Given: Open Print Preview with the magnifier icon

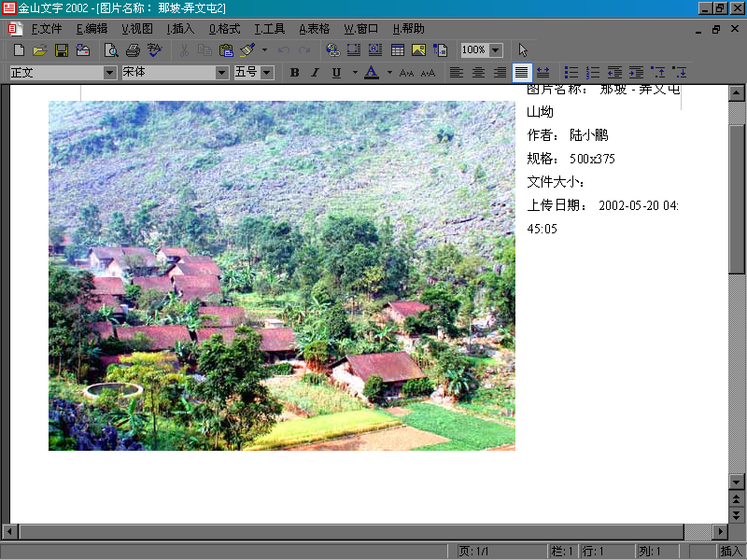Looking at the screenshot, I should (x=111, y=49).
